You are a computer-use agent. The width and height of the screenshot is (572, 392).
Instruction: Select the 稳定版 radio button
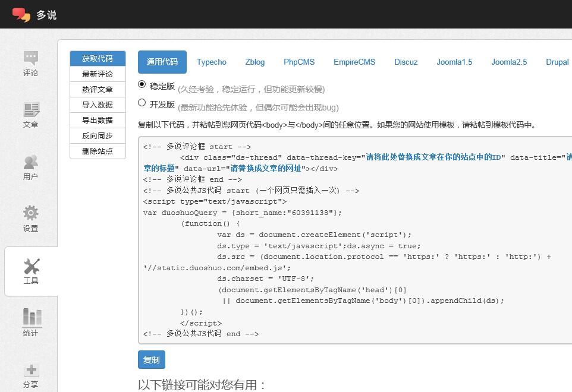click(142, 84)
